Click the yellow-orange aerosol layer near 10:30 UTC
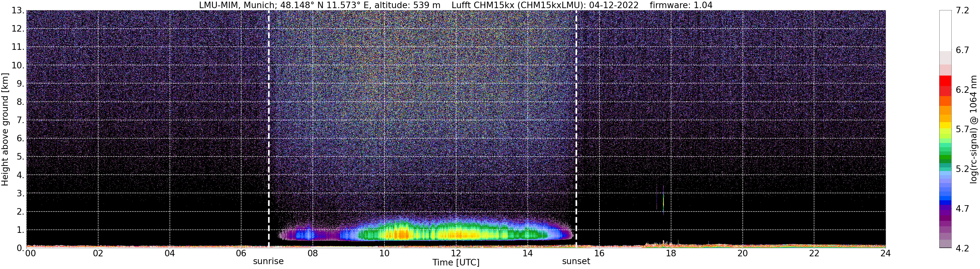Image resolution: width=980 pixels, height=269 pixels. point(401,234)
